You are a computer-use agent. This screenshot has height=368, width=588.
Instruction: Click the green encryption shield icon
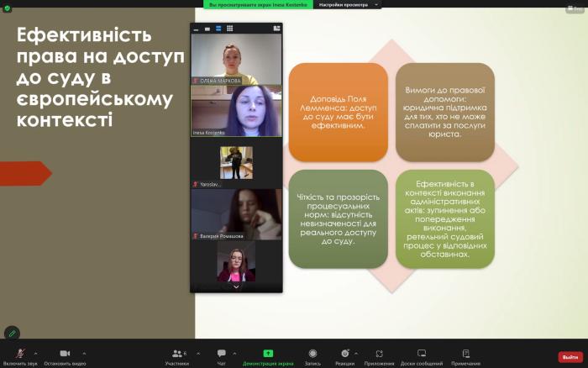click(7, 8)
